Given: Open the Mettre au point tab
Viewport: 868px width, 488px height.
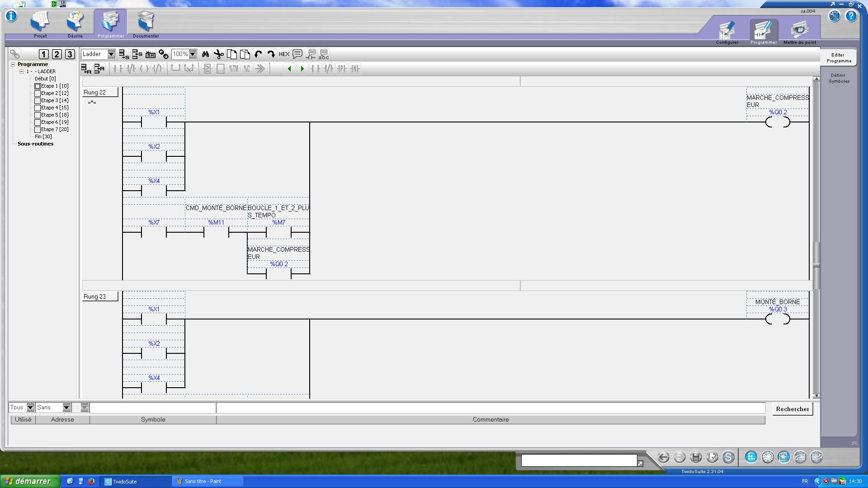Looking at the screenshot, I should (799, 32).
